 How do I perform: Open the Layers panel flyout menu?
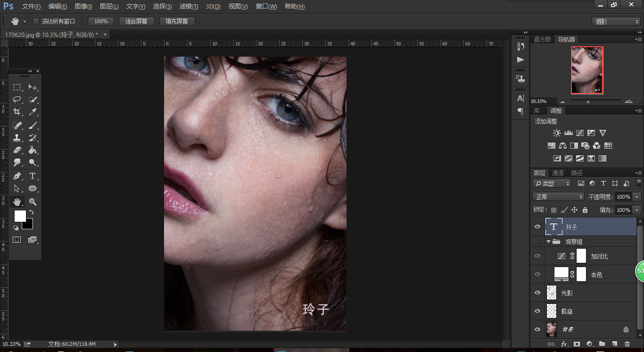638,173
